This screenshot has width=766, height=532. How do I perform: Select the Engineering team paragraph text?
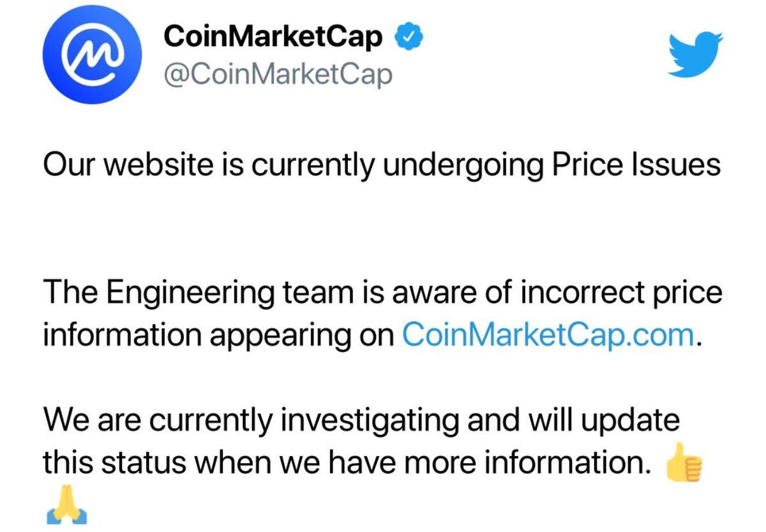383,311
